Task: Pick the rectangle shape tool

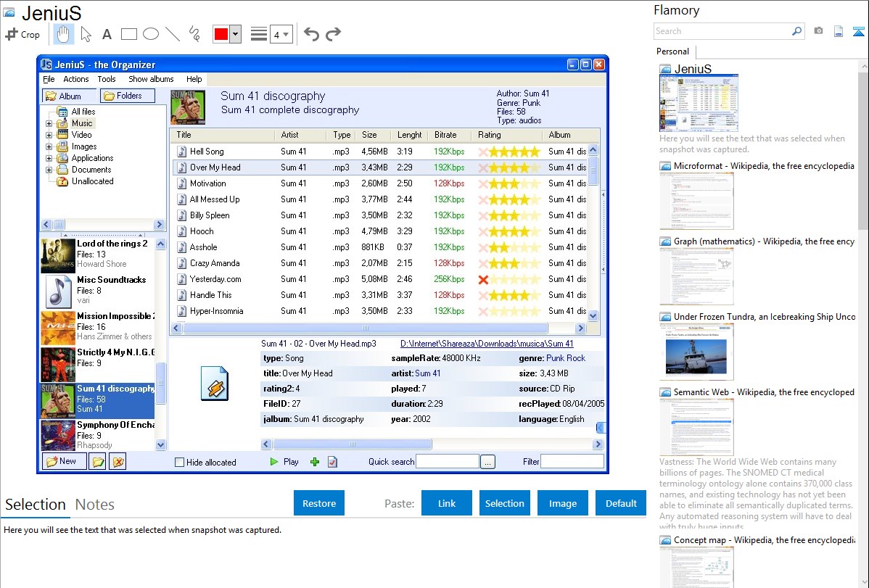Action: tap(128, 34)
